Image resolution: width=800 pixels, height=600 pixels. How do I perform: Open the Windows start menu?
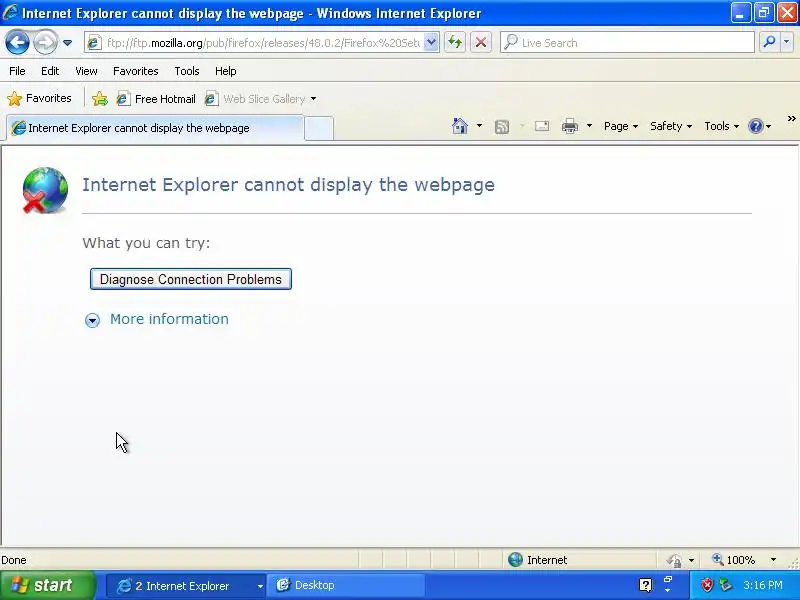coord(47,585)
